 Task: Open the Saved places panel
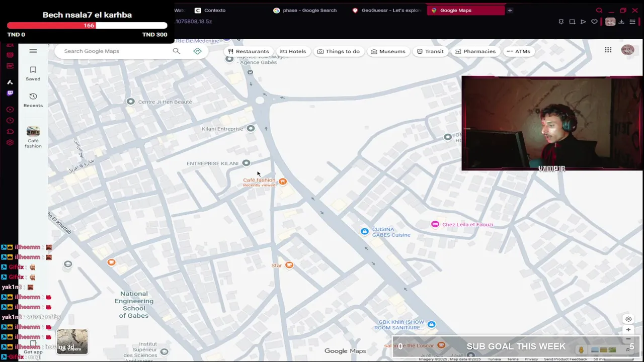point(33,73)
